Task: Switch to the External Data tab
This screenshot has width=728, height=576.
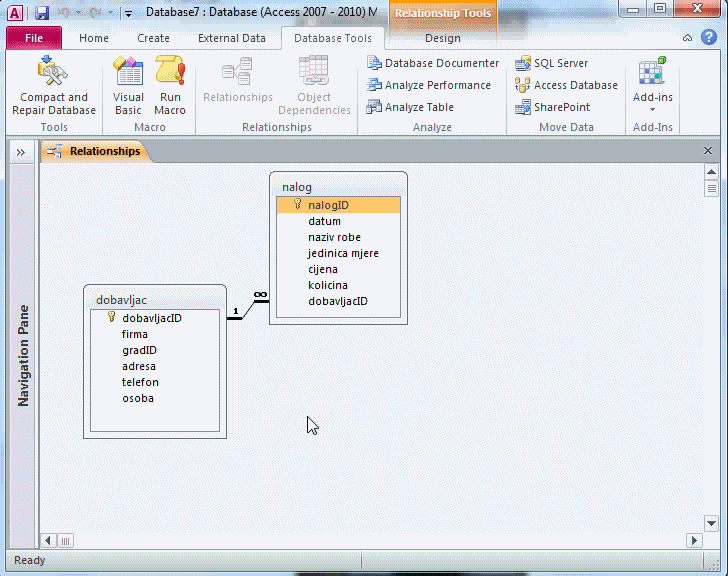Action: pos(232,38)
